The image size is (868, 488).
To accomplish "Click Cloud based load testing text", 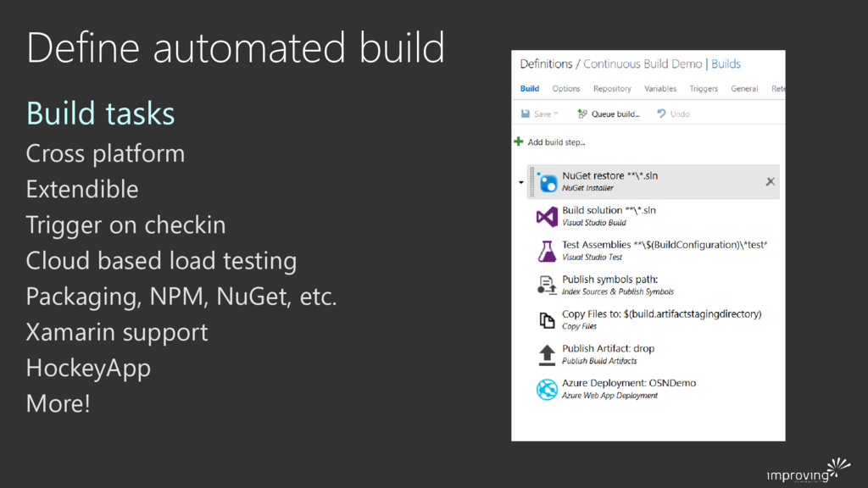I will coord(161,261).
